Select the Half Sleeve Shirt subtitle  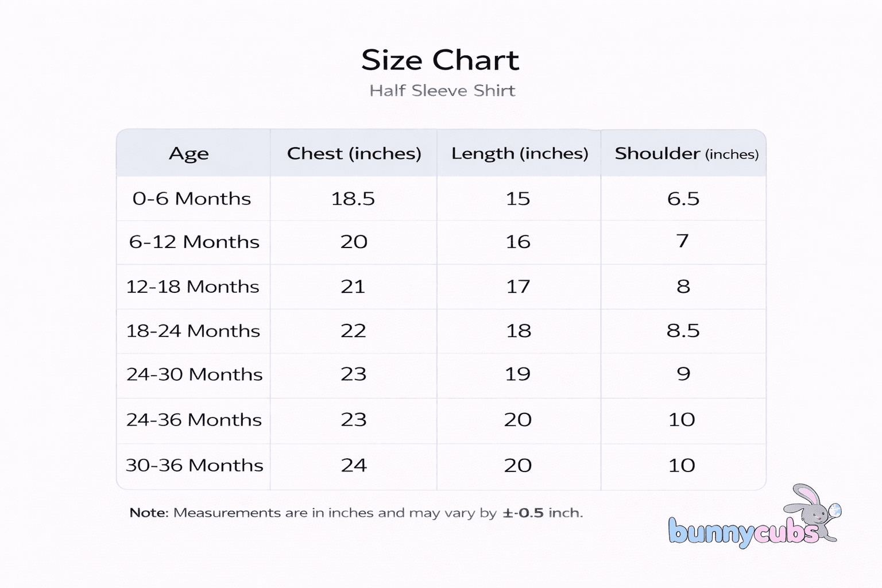[442, 91]
